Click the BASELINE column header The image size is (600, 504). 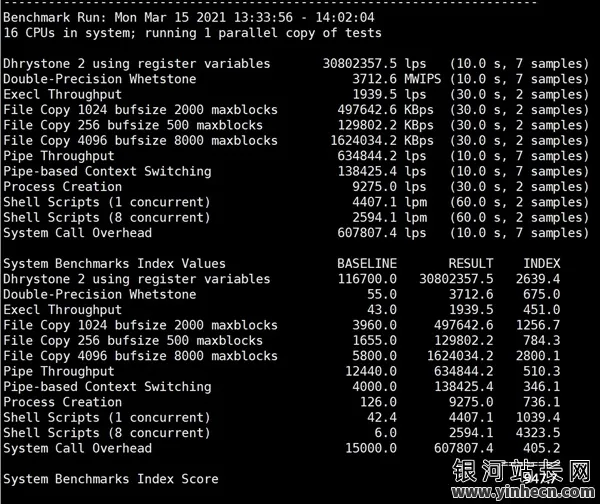point(367,264)
